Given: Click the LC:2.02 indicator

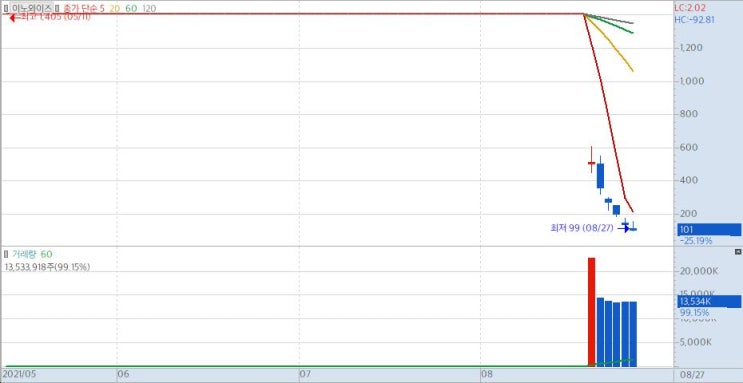Looking at the screenshot, I should [690, 8].
